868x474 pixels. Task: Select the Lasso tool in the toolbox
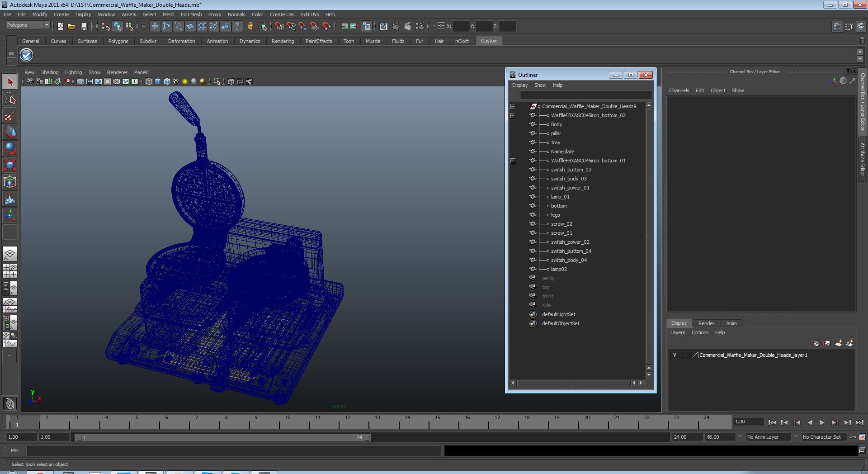click(10, 99)
